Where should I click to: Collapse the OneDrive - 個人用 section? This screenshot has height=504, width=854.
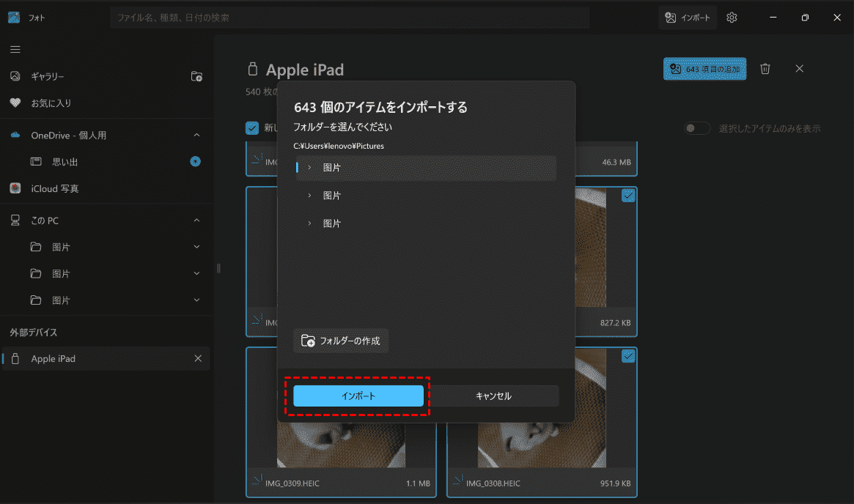click(196, 136)
